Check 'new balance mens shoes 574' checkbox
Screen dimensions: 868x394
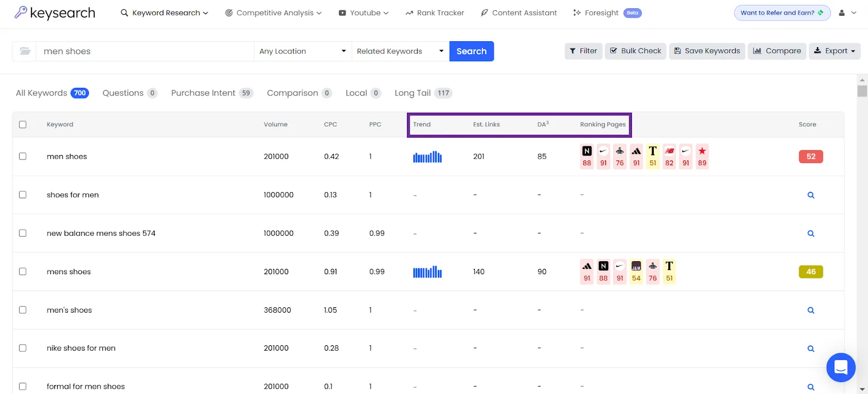pos(23,233)
